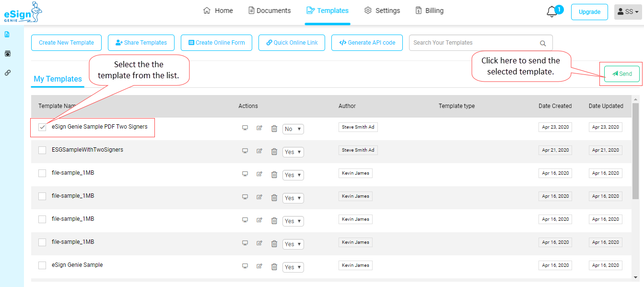Click the search magnifier icon
The width and height of the screenshot is (644, 287).
[x=543, y=43]
